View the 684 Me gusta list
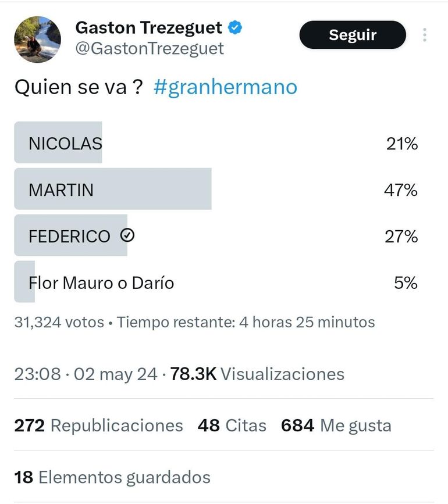The image size is (448, 504). pos(337,426)
